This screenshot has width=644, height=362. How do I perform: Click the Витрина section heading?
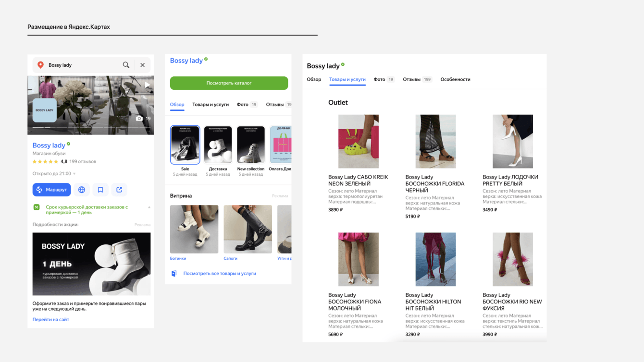point(181,196)
